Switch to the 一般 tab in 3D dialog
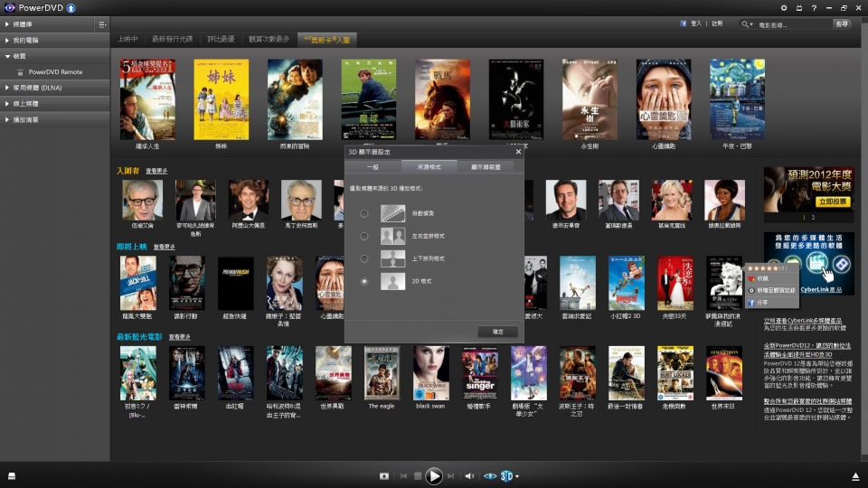 point(373,167)
